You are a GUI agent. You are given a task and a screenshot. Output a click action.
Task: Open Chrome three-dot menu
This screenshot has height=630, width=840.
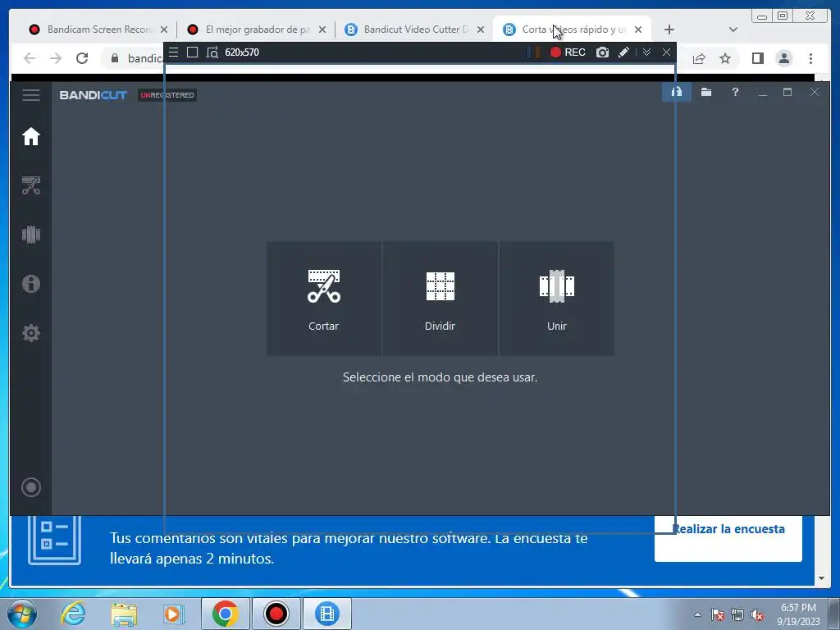point(810,58)
